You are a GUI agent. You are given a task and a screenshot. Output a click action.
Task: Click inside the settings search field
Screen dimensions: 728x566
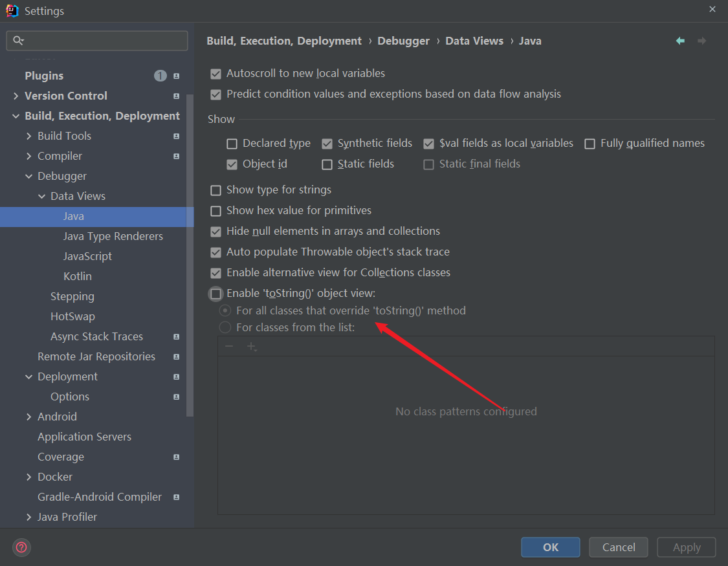(97, 40)
